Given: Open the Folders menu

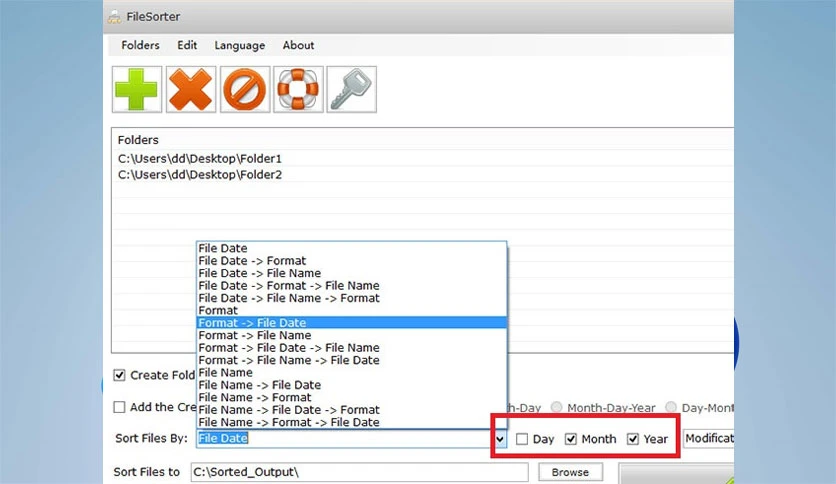Looking at the screenshot, I should [140, 45].
